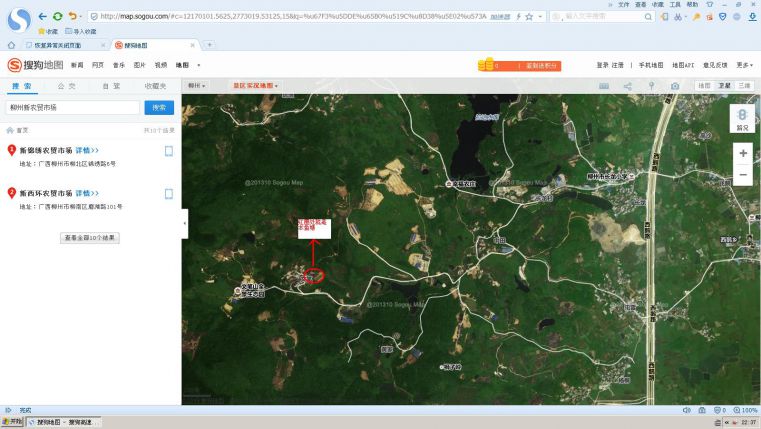Open the 意见反馈 feedback link

[715, 65]
